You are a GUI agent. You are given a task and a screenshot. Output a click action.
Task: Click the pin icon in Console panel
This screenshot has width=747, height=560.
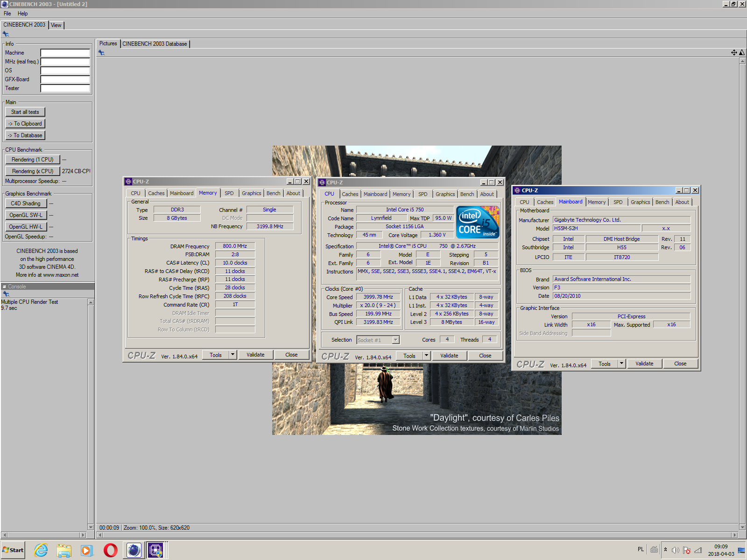(6, 294)
